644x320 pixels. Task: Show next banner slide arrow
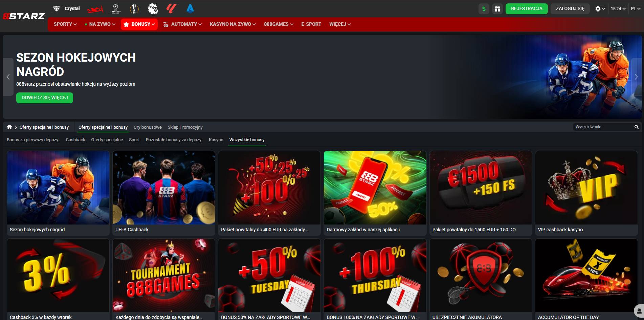pyautogui.click(x=636, y=77)
